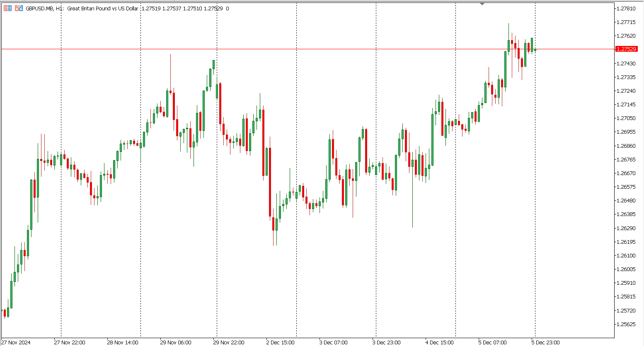Select time scale label 3 Dec 07:00
The image size is (644, 346).
tap(334, 343)
